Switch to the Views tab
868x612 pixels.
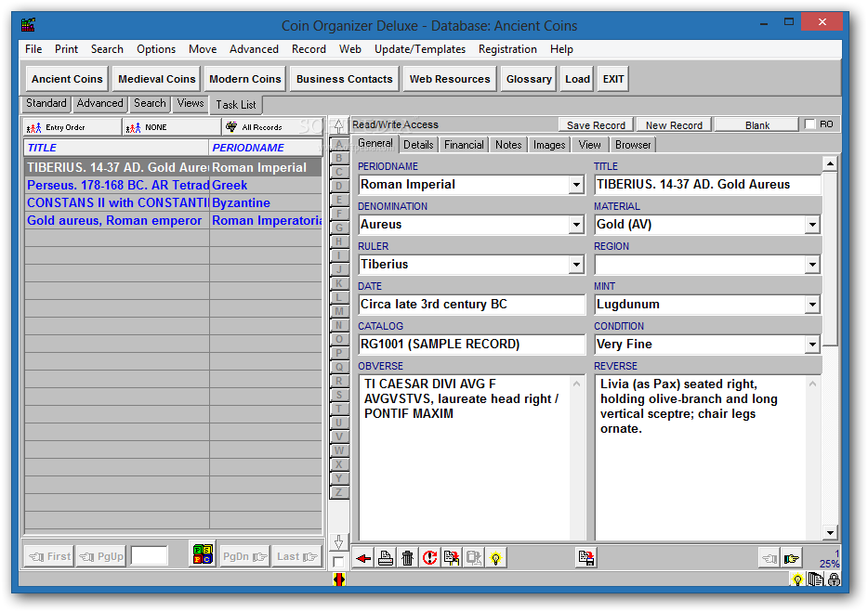pyautogui.click(x=191, y=103)
